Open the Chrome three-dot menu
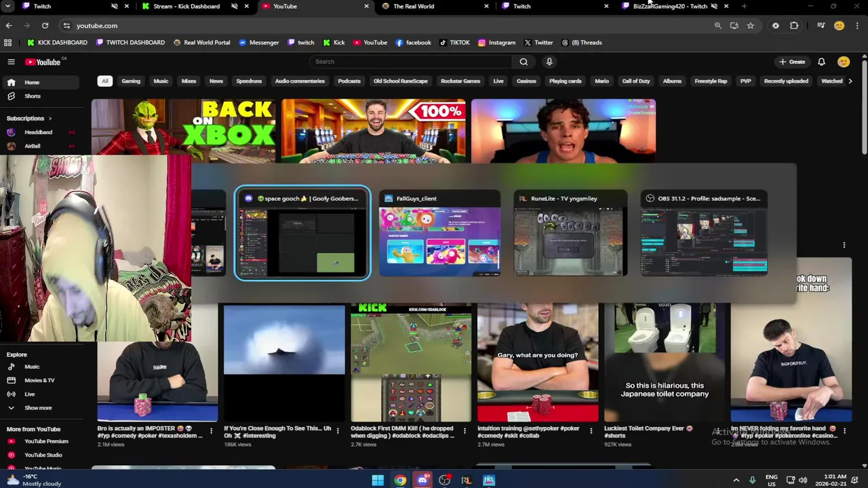Viewport: 868px width, 488px height. tap(858, 26)
